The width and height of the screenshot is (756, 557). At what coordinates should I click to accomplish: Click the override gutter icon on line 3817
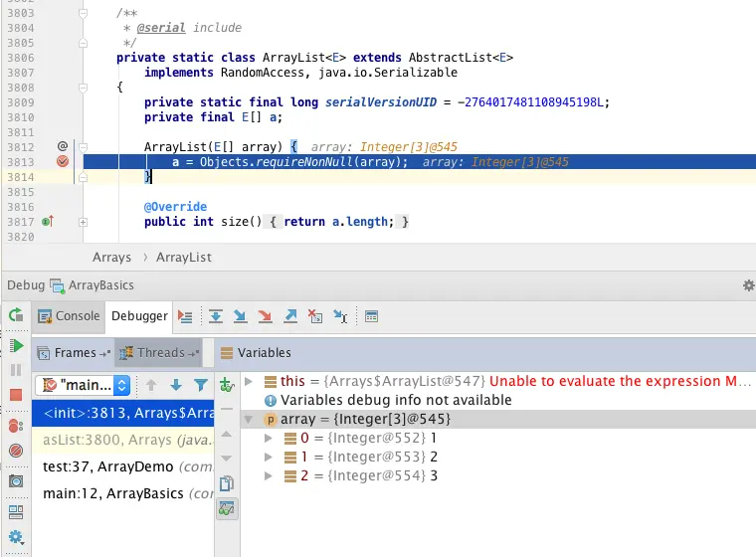[48, 222]
